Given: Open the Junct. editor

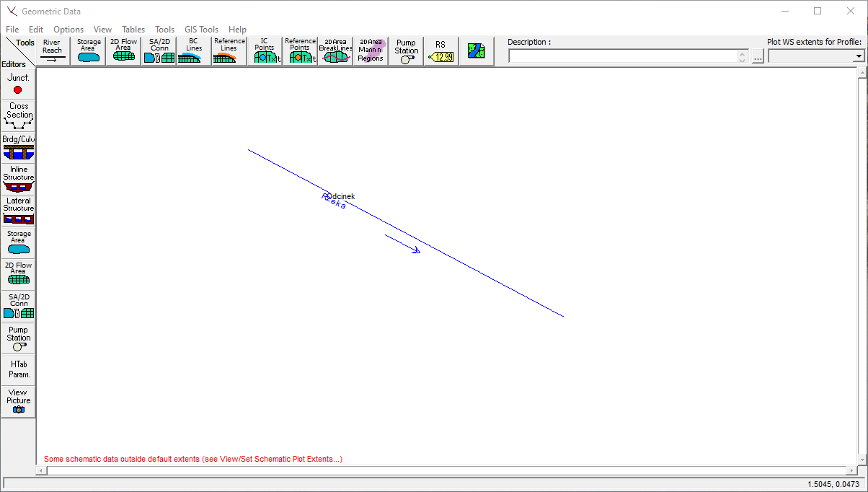Looking at the screenshot, I should [x=19, y=84].
